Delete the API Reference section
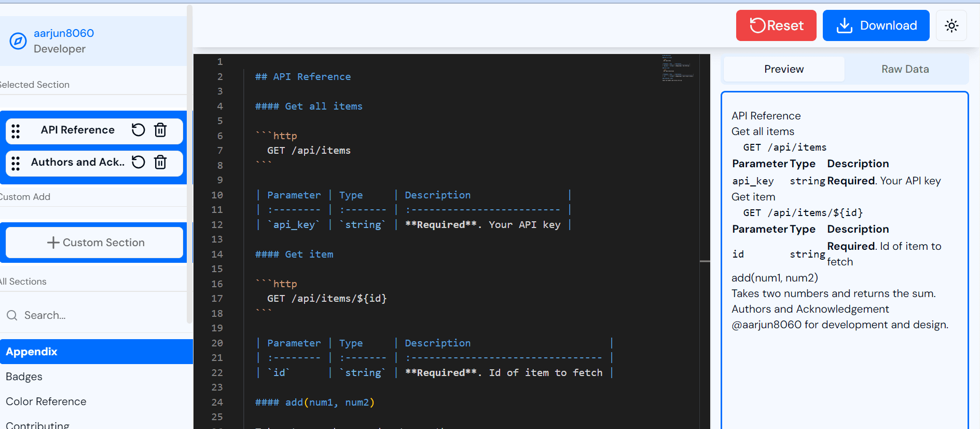 [x=160, y=130]
